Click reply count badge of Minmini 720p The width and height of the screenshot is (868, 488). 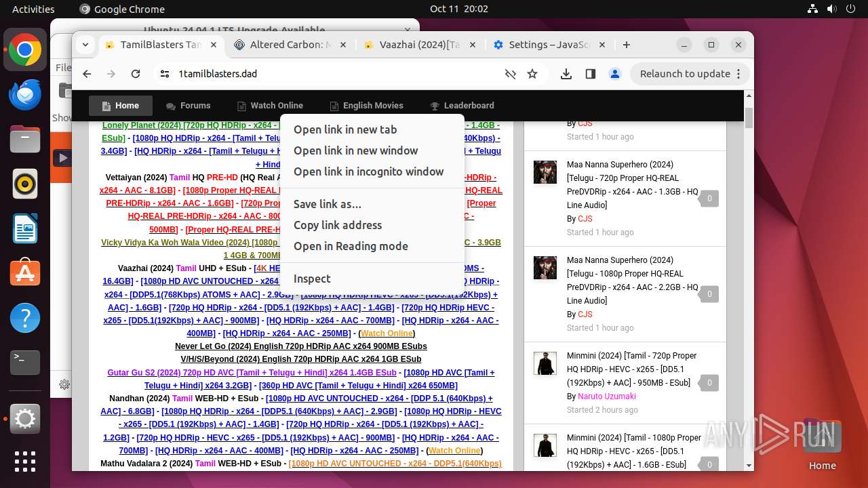(709, 383)
